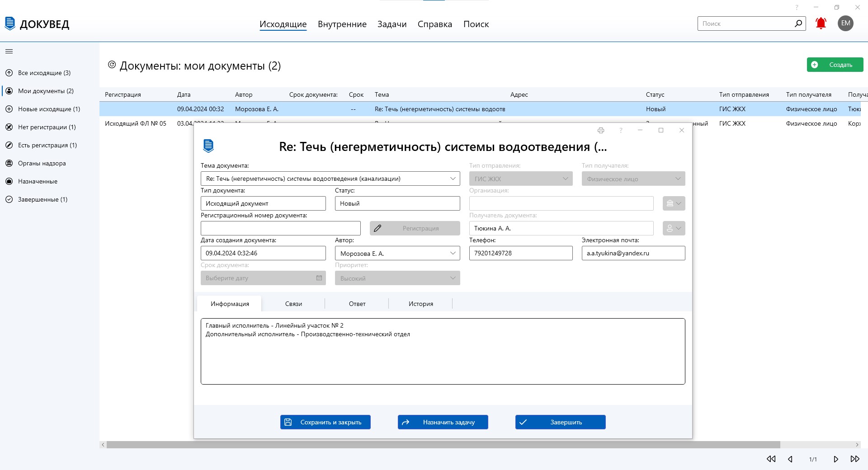Go to the next page arrow
Screen dimensions: 868x470
click(836, 459)
